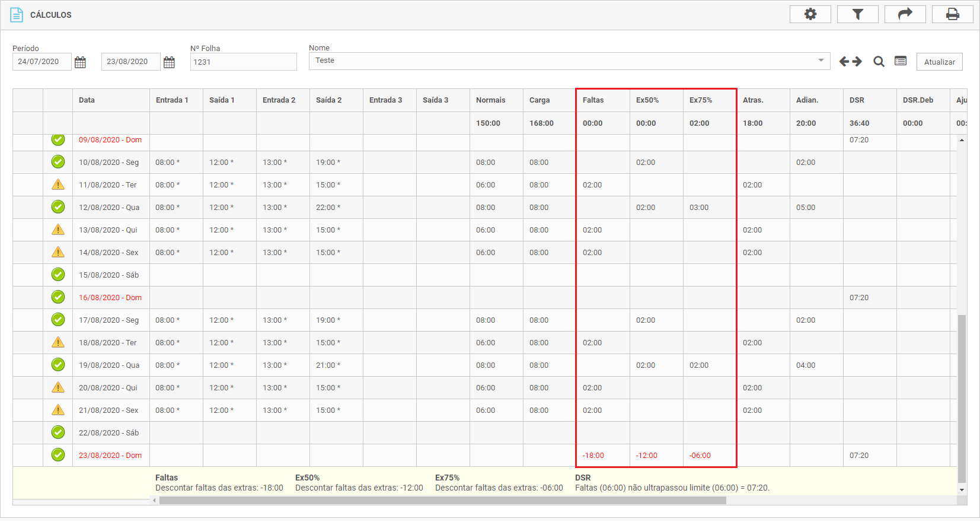Click the filter funnel icon
This screenshot has height=525, width=980.
pos(857,14)
